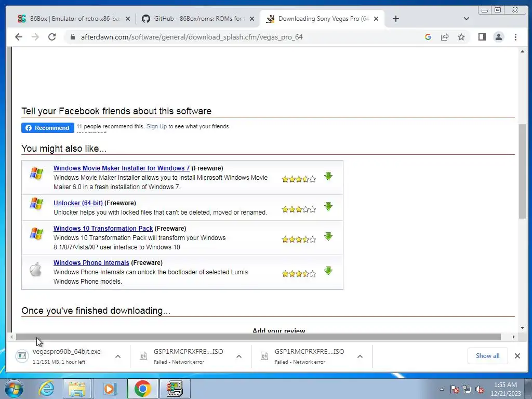
Task: View site information padlock icon
Action: coord(72,37)
